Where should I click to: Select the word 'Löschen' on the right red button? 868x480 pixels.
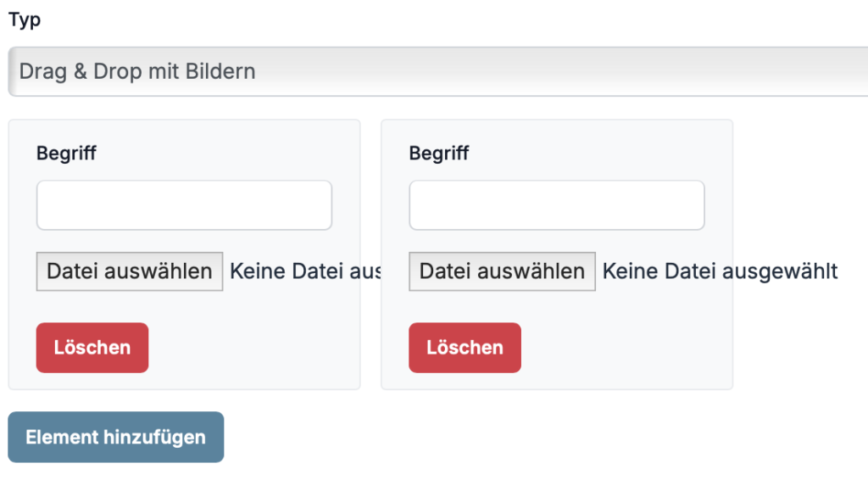(465, 348)
